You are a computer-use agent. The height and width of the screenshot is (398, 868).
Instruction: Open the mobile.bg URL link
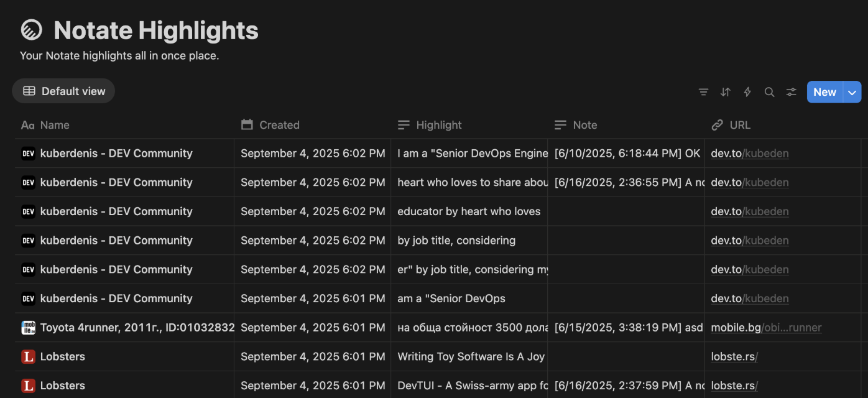pyautogui.click(x=766, y=328)
